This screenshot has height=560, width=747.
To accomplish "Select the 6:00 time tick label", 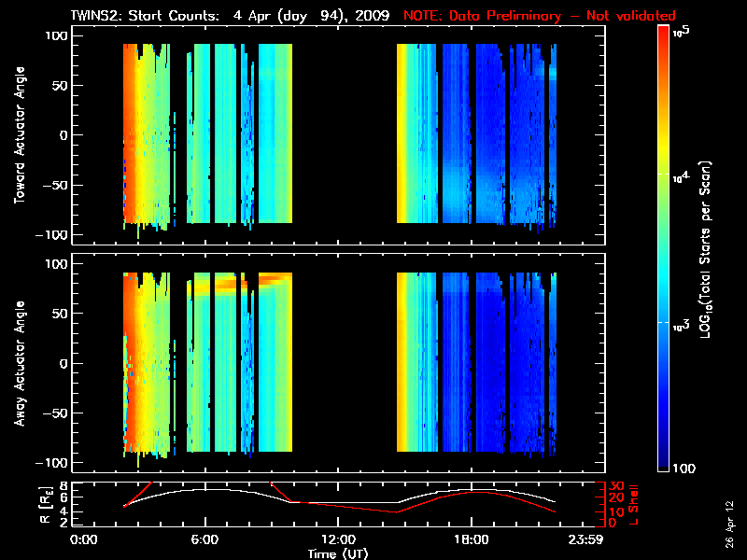I will [x=204, y=540].
